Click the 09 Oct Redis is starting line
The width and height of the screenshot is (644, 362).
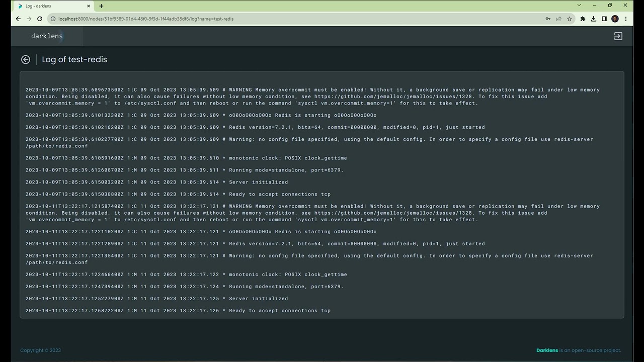(201, 115)
